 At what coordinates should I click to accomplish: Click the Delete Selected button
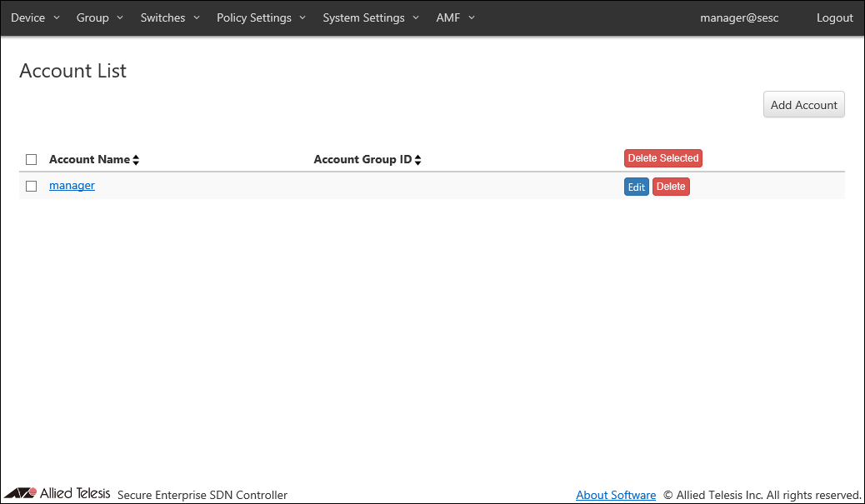pyautogui.click(x=662, y=158)
